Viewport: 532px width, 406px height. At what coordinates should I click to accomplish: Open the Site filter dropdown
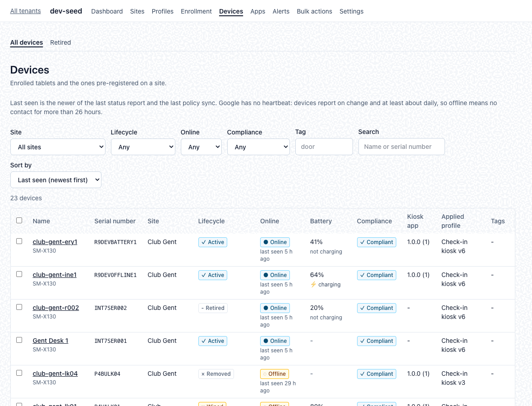[58, 147]
